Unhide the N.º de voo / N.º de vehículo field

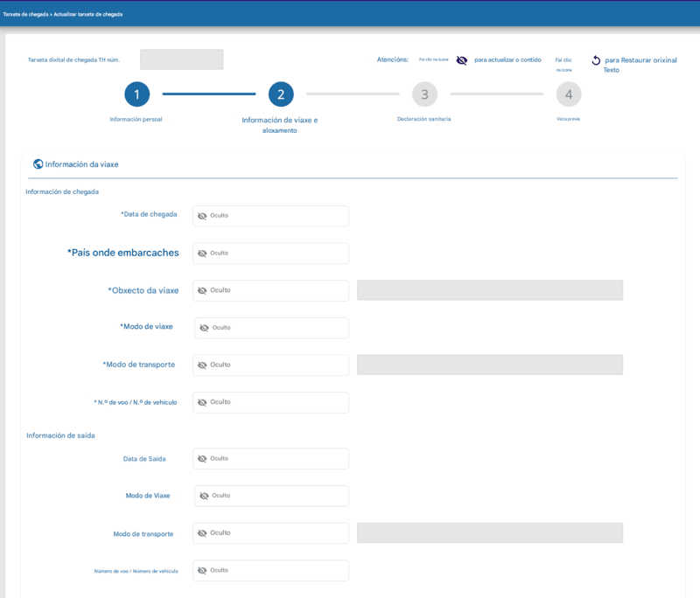coord(202,402)
